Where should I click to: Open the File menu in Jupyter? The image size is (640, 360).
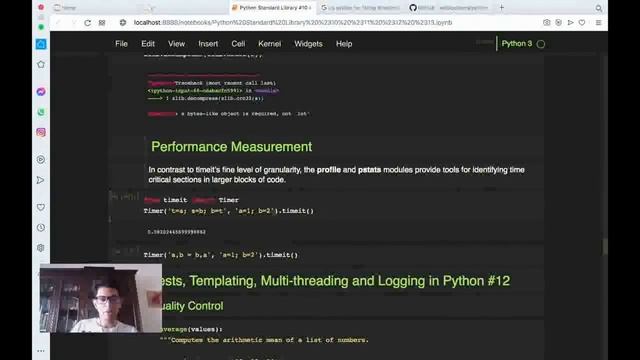(121, 44)
